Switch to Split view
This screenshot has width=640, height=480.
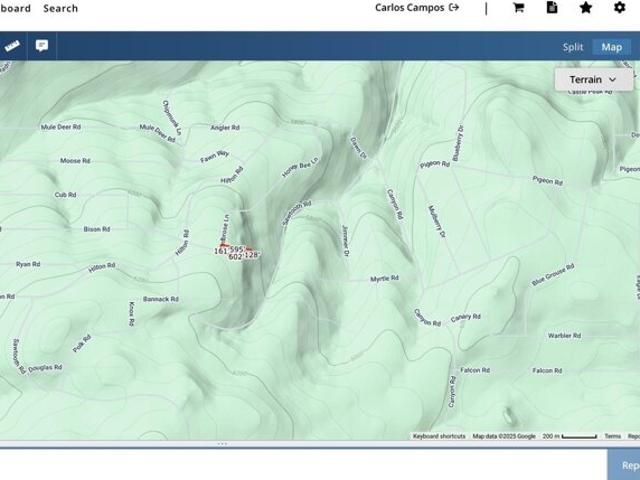(572, 47)
